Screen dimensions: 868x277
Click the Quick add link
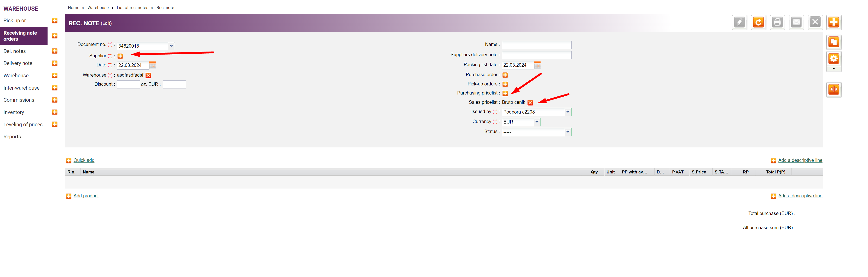coord(84,160)
